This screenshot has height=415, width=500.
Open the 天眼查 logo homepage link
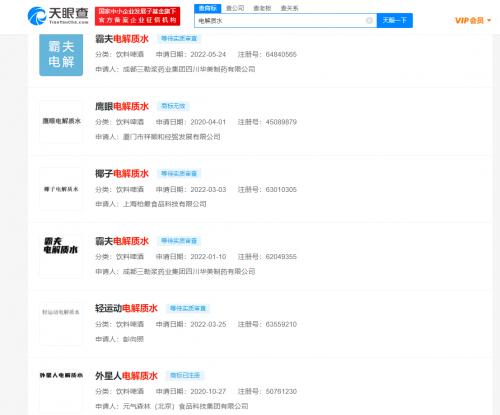[58, 16]
